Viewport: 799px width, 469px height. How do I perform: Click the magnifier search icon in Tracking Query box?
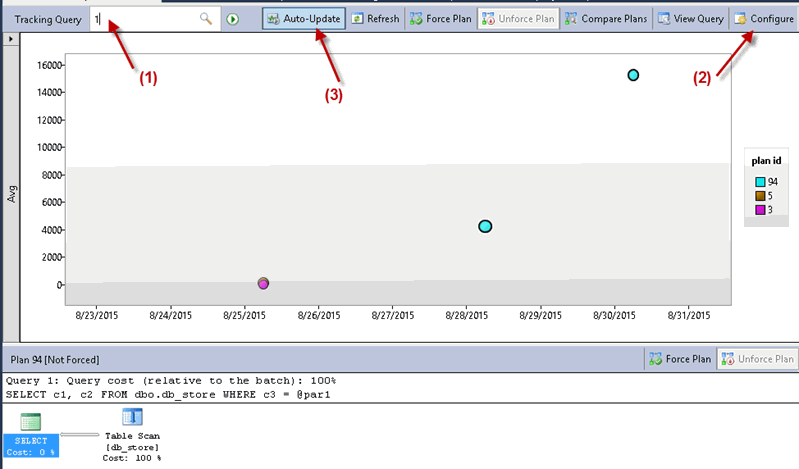(206, 19)
